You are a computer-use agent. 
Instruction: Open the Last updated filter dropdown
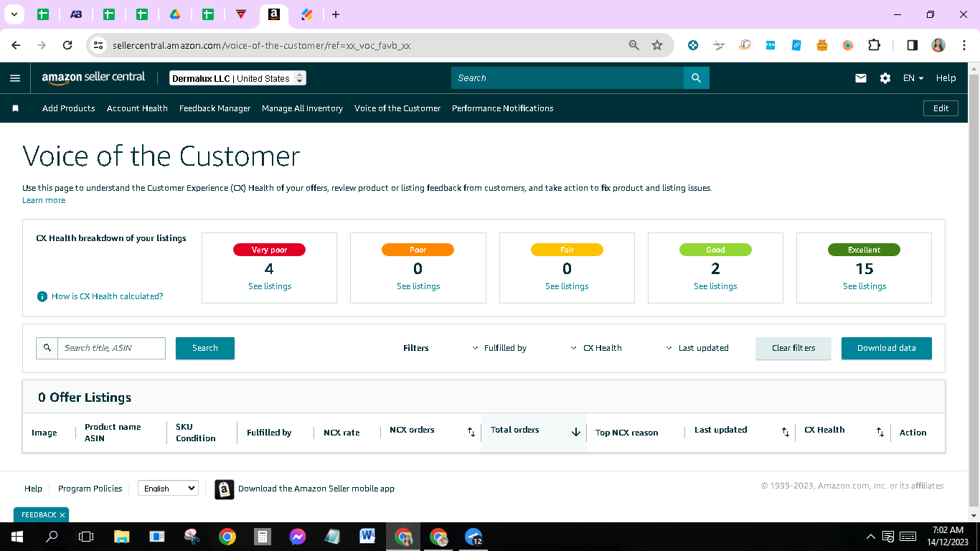coord(697,348)
